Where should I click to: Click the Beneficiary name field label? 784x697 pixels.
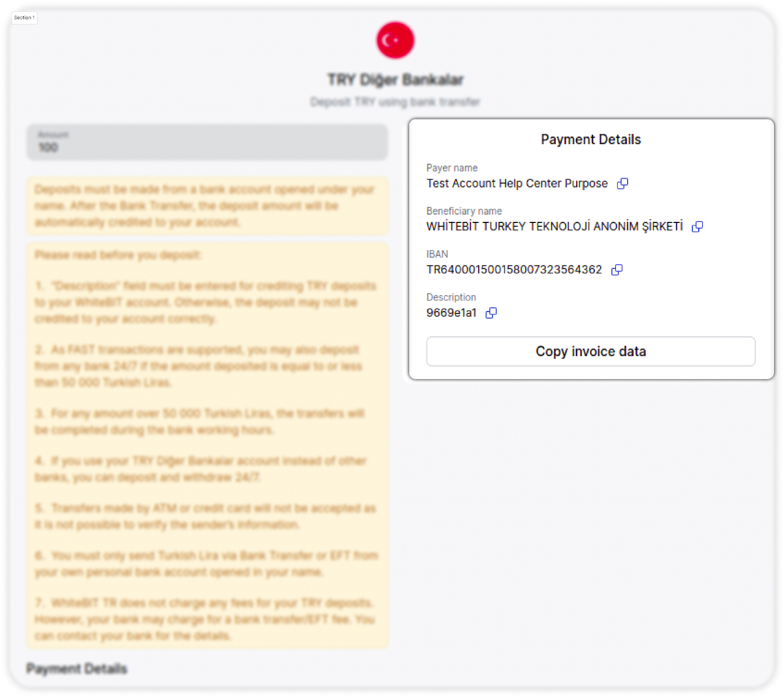(x=464, y=211)
